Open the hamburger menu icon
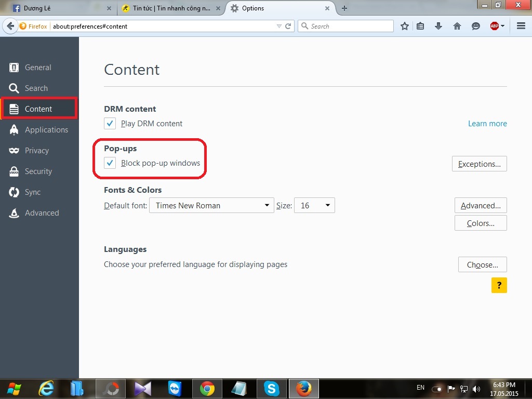 point(521,26)
